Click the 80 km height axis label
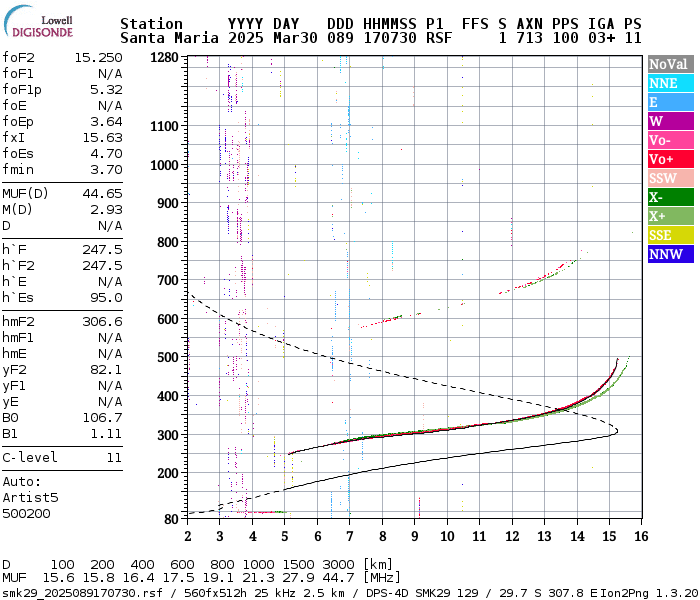Viewport: 700px width, 600px height. [x=171, y=519]
